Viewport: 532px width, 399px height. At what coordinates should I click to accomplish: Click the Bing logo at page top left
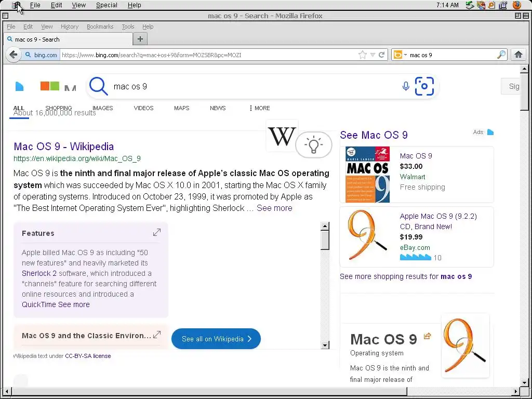[x=19, y=87]
